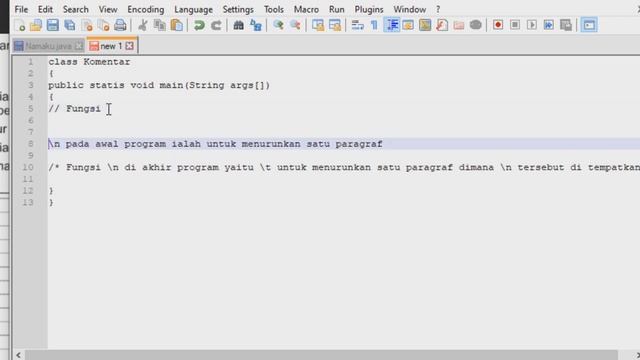Image resolution: width=640 pixels, height=360 pixels.
Task: Switch to the Namaku.java tab
Action: coord(48,46)
